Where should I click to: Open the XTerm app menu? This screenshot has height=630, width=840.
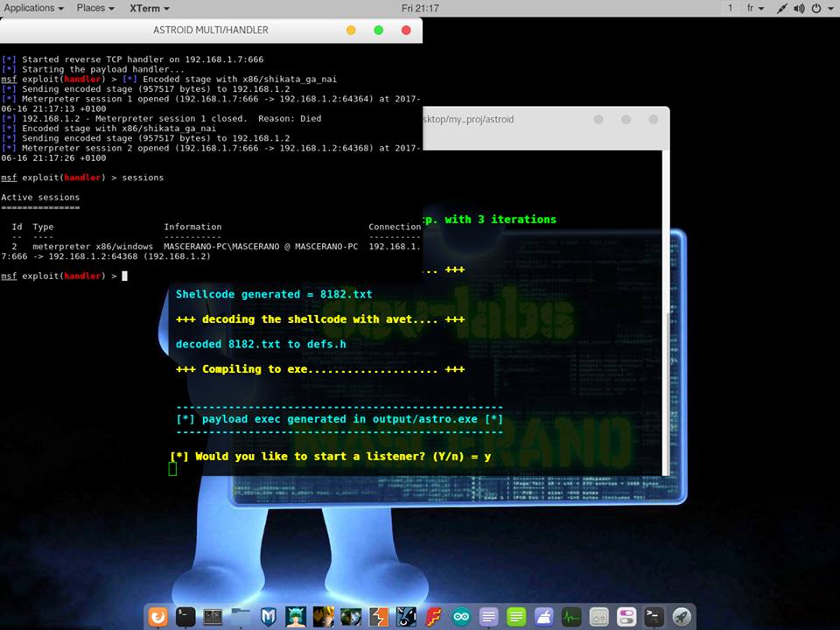pyautogui.click(x=150, y=9)
